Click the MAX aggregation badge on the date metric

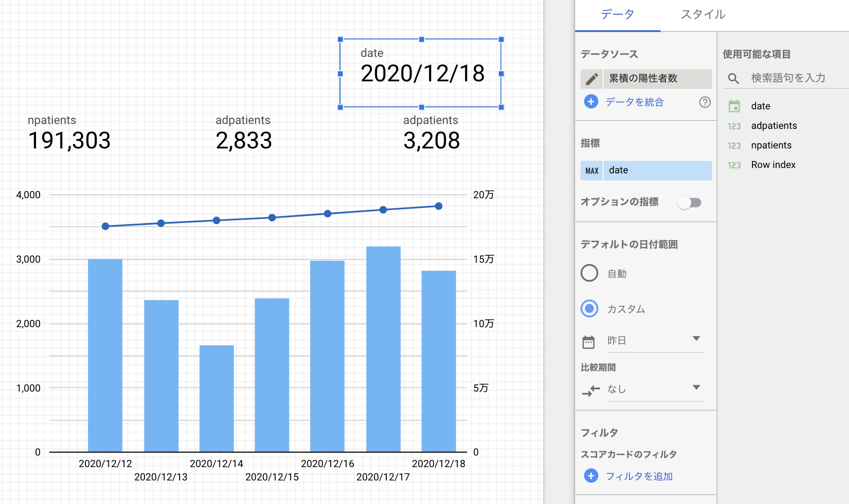pyautogui.click(x=592, y=171)
